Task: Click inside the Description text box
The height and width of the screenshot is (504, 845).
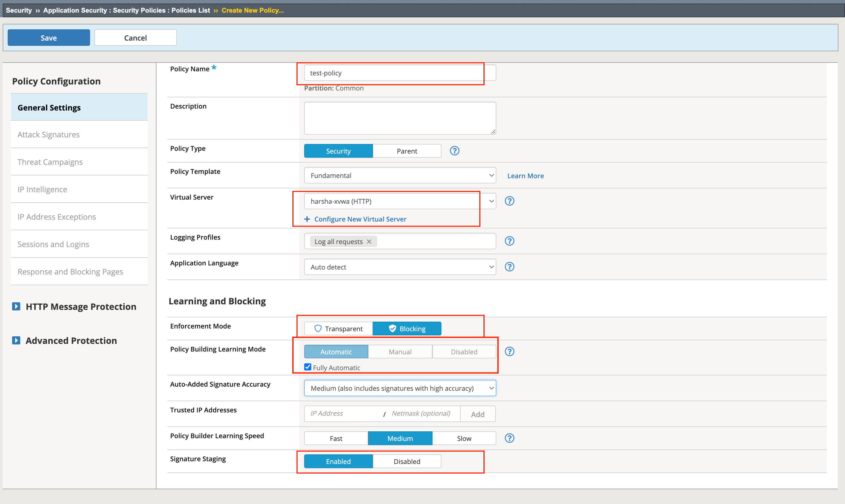Action: [400, 118]
